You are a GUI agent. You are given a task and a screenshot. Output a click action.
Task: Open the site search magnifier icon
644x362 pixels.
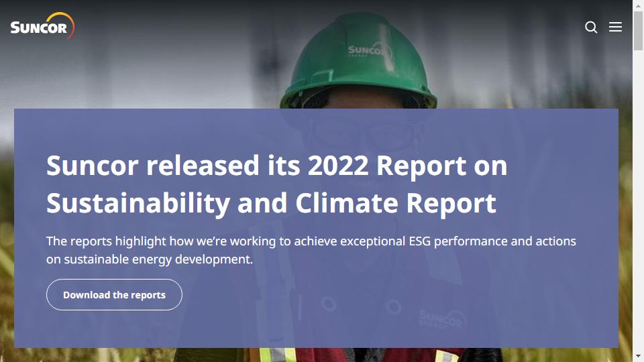click(591, 27)
